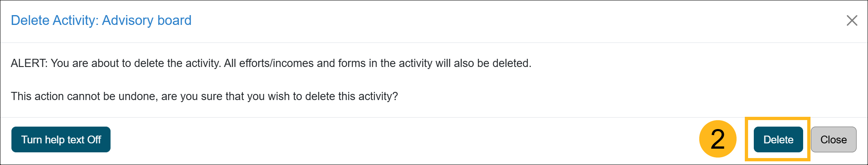Click the yellow circle numbered 2

coord(717,139)
